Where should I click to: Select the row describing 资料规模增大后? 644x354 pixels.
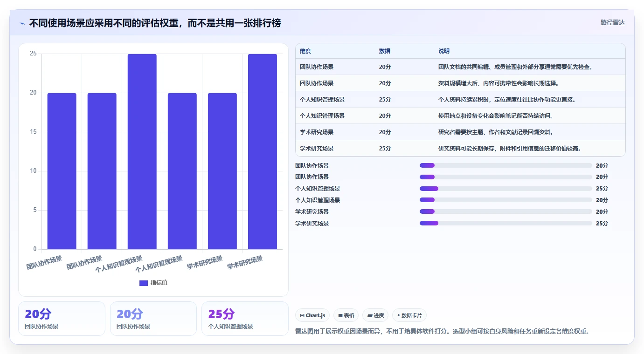point(460,83)
